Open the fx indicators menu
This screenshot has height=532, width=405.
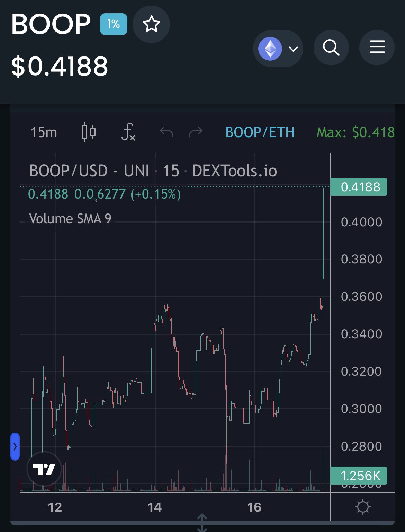(128, 132)
